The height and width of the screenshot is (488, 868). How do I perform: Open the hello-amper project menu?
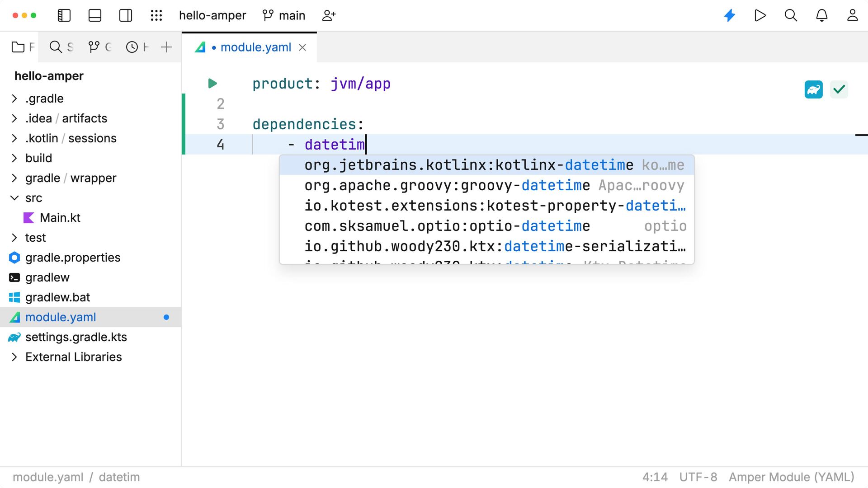pyautogui.click(x=212, y=15)
